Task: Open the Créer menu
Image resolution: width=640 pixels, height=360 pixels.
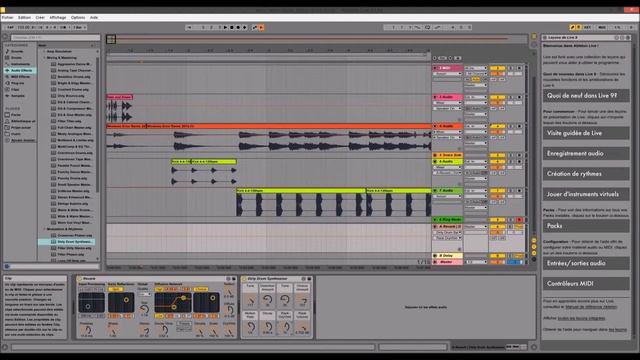Action: pos(40,18)
